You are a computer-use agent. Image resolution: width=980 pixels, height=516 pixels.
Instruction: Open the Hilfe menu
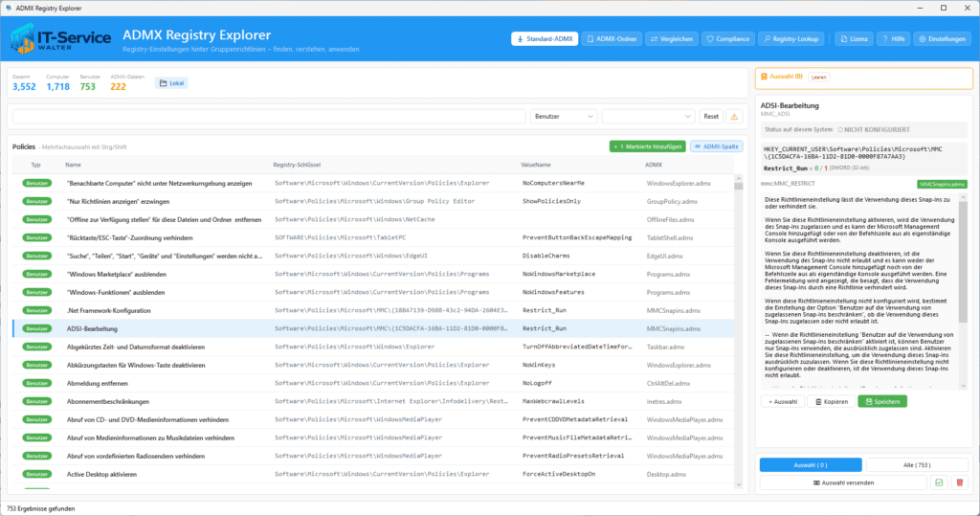(x=893, y=39)
